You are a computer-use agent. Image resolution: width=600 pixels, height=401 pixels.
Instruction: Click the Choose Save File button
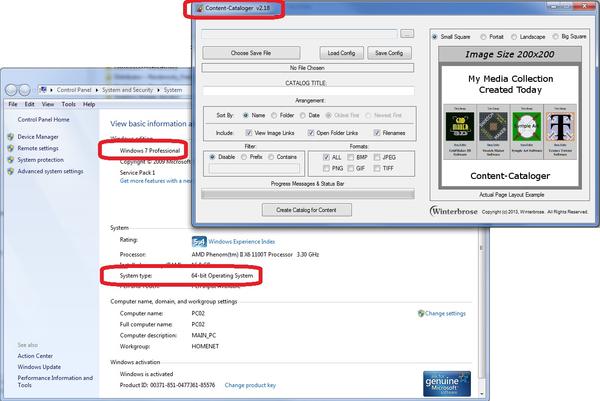click(x=251, y=53)
